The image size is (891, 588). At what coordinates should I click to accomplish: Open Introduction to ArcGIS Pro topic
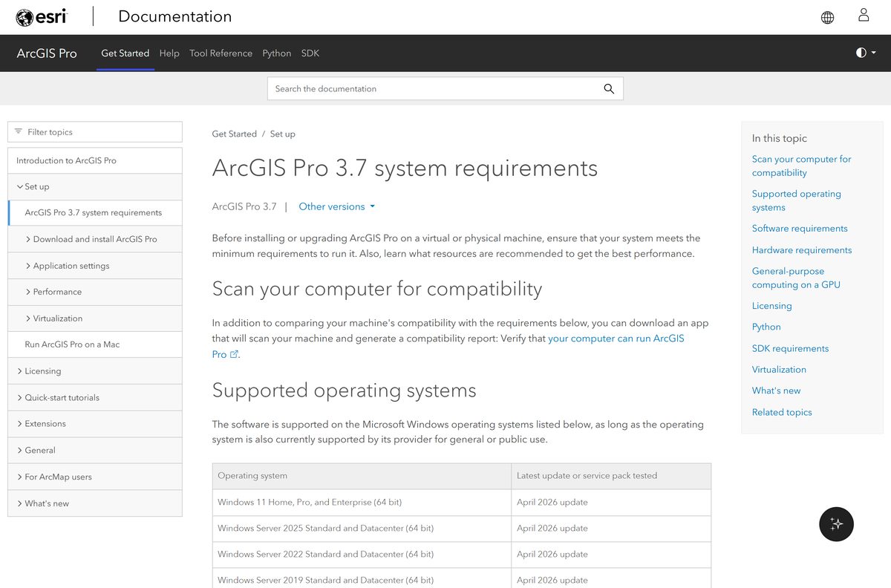pos(95,160)
